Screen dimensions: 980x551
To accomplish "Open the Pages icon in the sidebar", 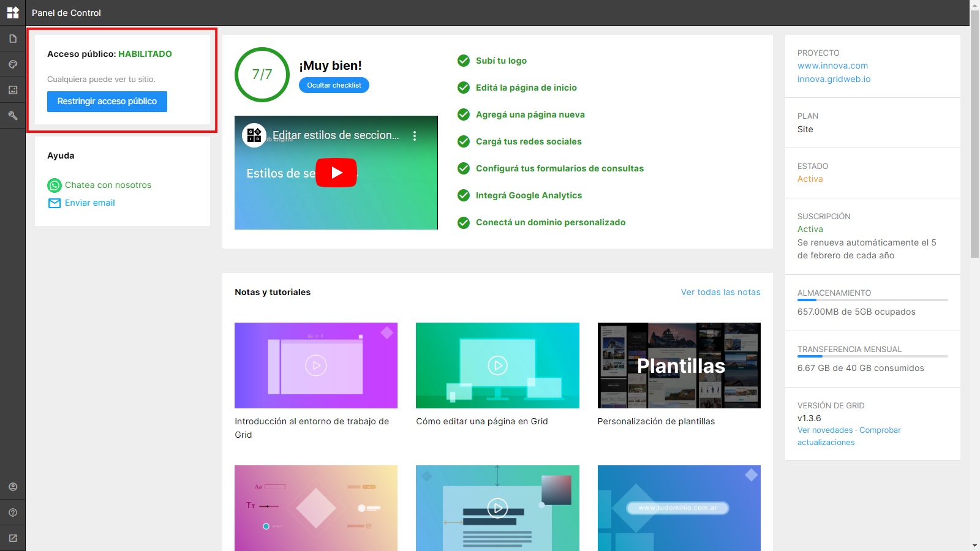I will (13, 39).
